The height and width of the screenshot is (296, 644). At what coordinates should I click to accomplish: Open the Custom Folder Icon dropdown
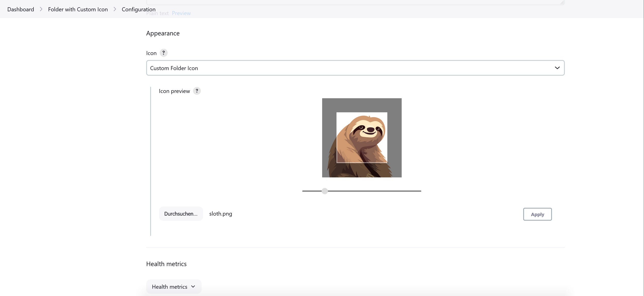pos(355,68)
